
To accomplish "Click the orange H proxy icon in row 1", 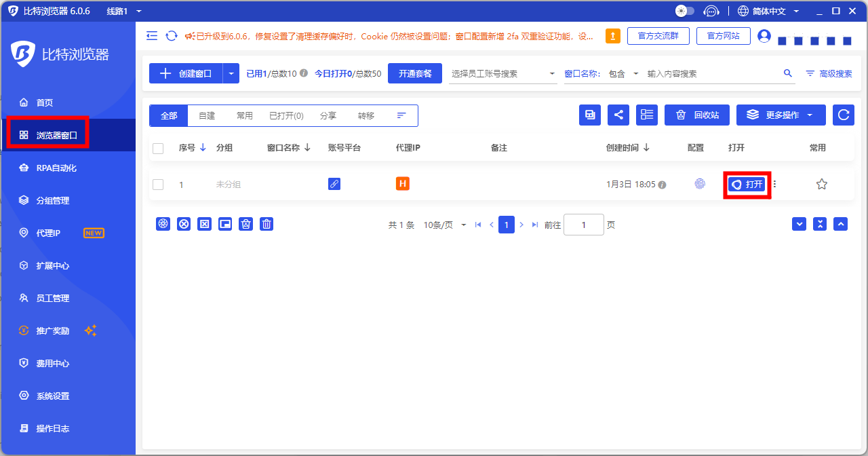I will tap(403, 183).
